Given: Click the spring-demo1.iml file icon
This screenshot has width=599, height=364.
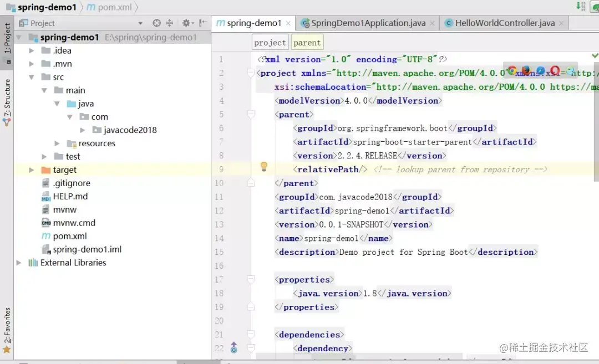Looking at the screenshot, I should 46,249.
